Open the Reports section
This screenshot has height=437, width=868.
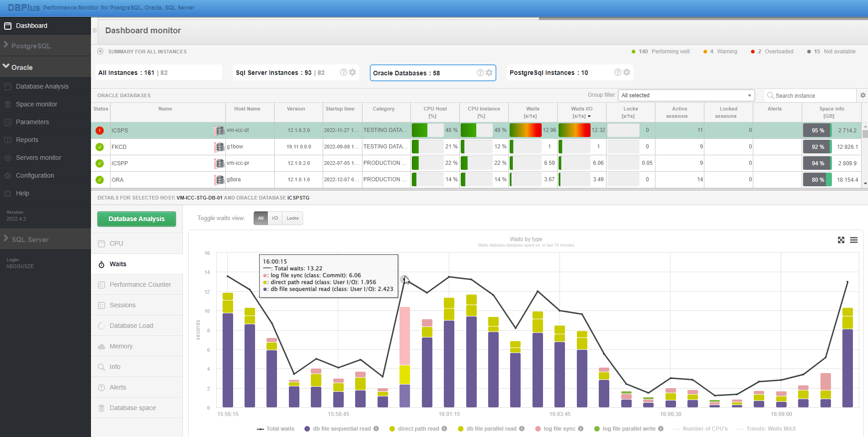27,140
